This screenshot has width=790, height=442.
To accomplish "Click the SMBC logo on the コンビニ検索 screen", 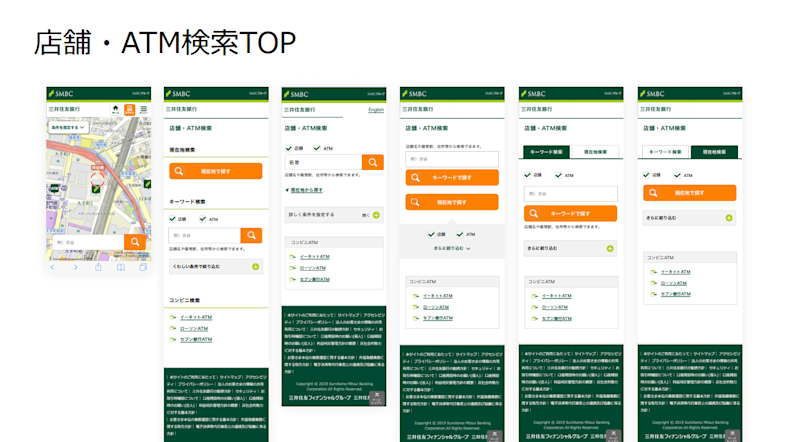I will coord(178,94).
